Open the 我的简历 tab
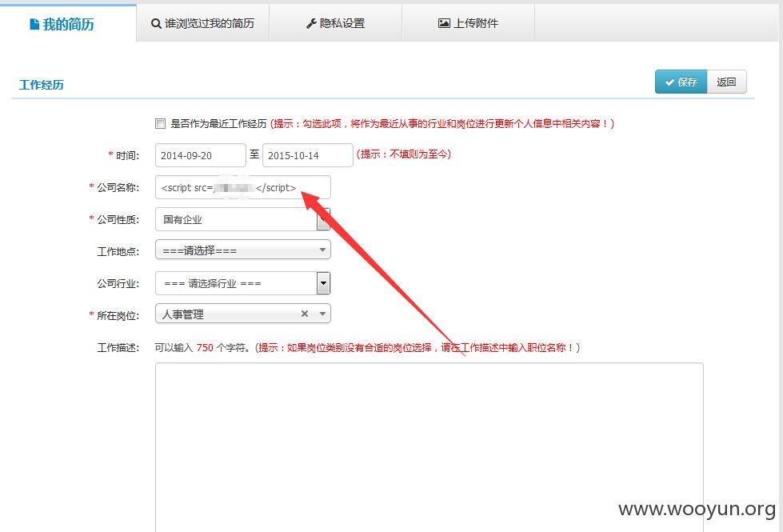 68,23
